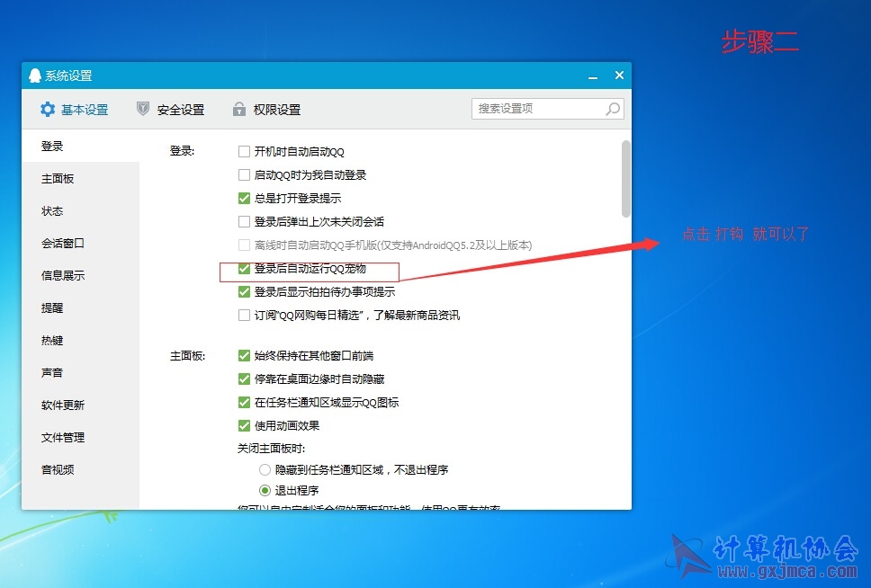Open 文件管理 settings section
Image resolution: width=871 pixels, height=588 pixels.
[x=81, y=438]
